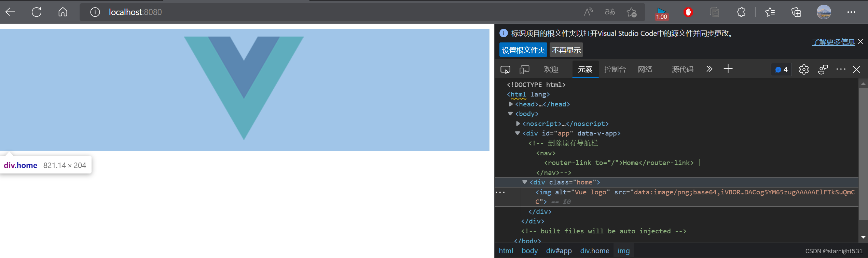Collapse the div class="home" node
The image size is (868, 258).
[x=525, y=182]
